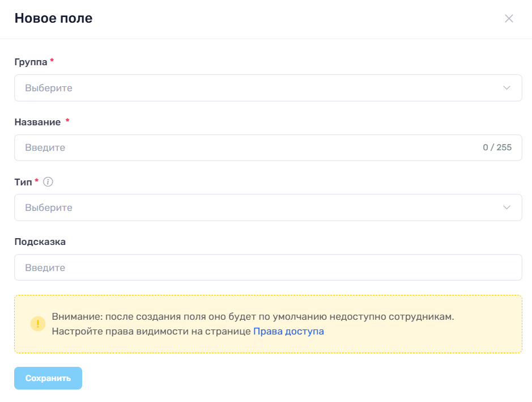The height and width of the screenshot is (402, 532).
Task: Expand Группа list via its chevron arrow
Action: tap(507, 88)
